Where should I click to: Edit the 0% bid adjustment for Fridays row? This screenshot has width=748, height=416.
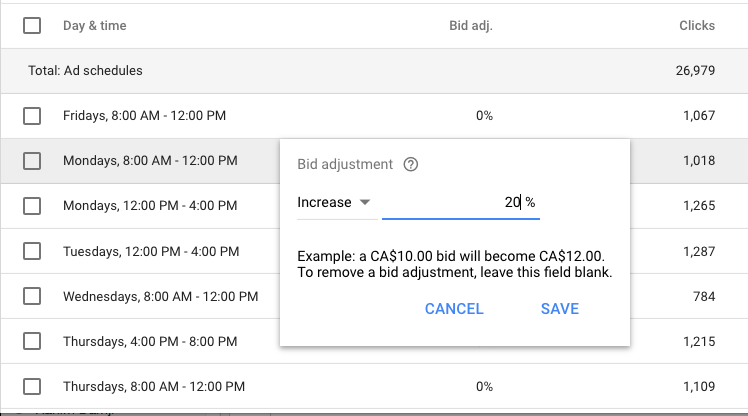pyautogui.click(x=484, y=115)
